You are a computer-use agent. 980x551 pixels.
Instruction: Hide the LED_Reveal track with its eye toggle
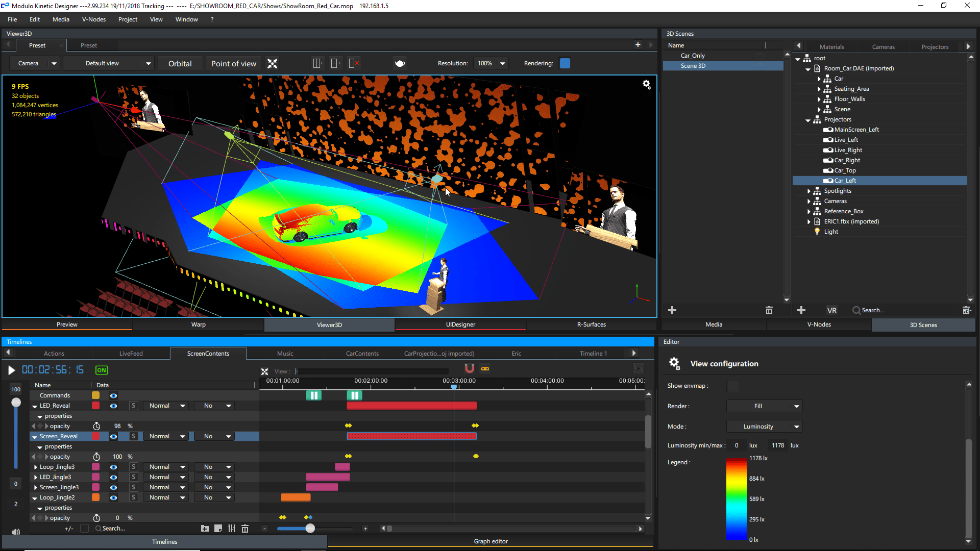[x=113, y=406]
